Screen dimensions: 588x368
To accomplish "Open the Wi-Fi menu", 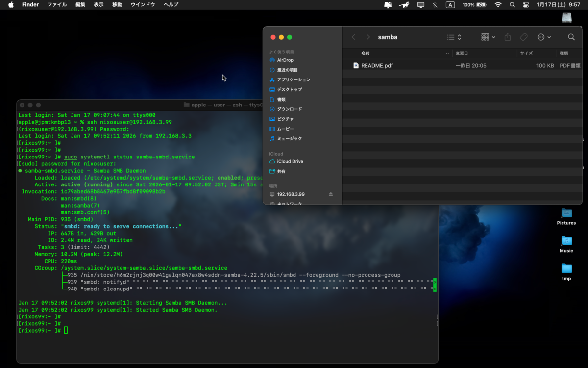I will (498, 5).
